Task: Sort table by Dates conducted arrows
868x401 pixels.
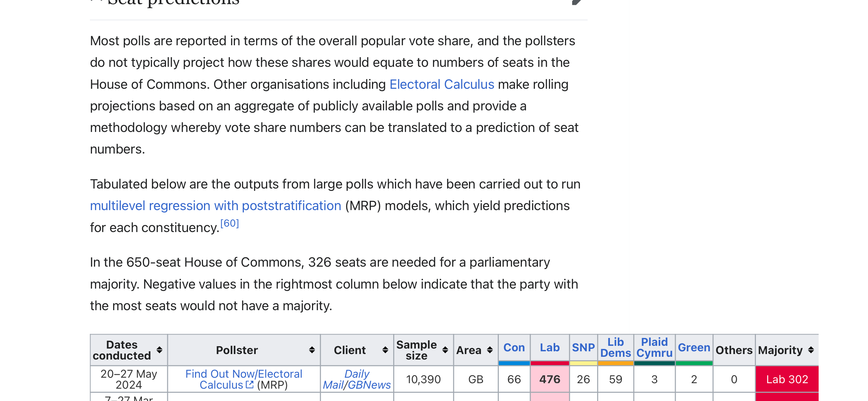Action: [x=159, y=350]
